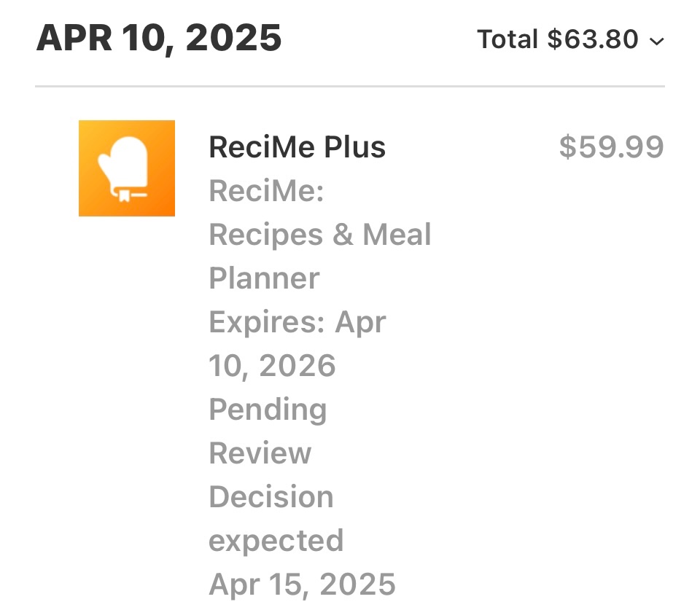
Task: Expand the chevron beside Total $63.80
Action: (x=656, y=42)
